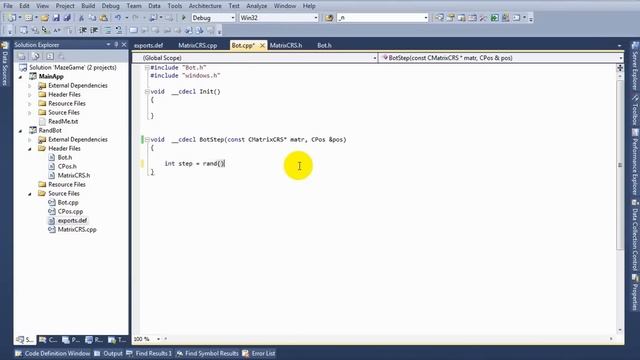Collapse the BotStep function outline box
The image size is (640, 360).
pos(147,140)
